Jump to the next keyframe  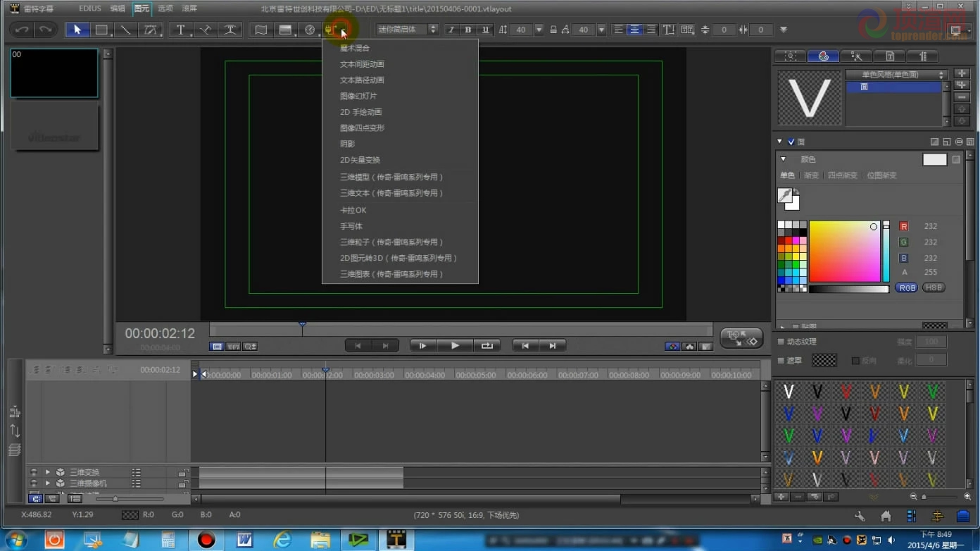point(553,346)
